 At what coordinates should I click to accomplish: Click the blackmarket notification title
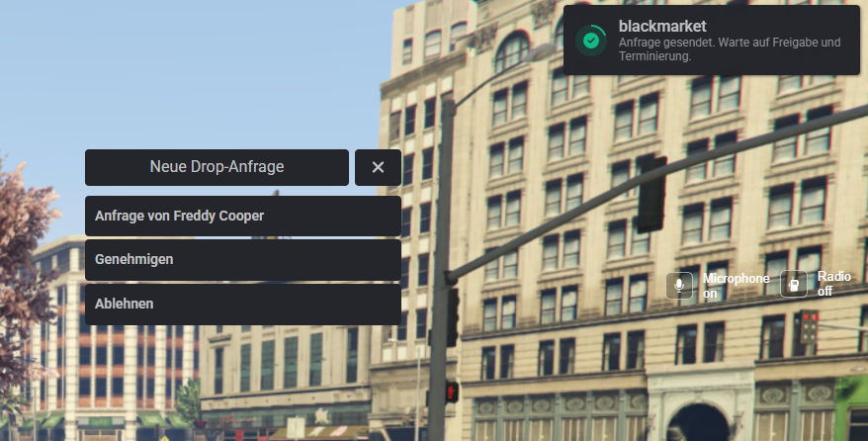pos(662,26)
